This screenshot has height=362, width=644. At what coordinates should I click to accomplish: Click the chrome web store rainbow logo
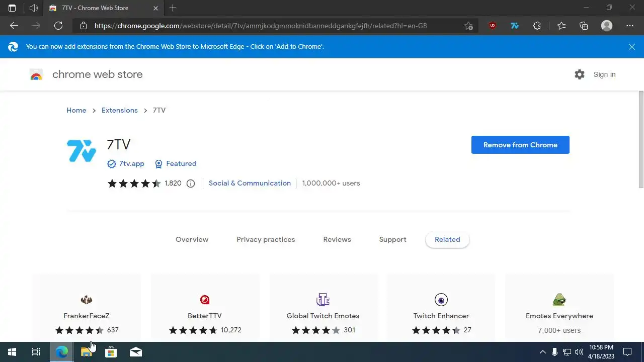(36, 74)
